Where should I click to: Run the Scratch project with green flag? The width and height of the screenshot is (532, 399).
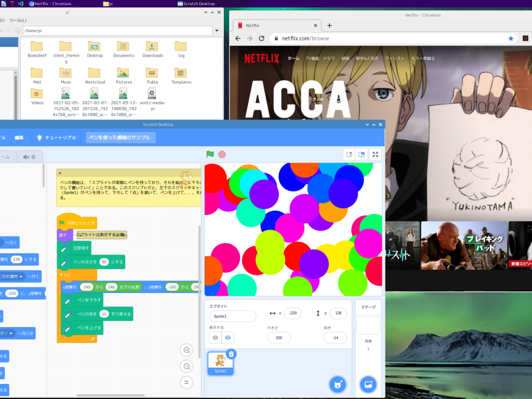tap(210, 154)
